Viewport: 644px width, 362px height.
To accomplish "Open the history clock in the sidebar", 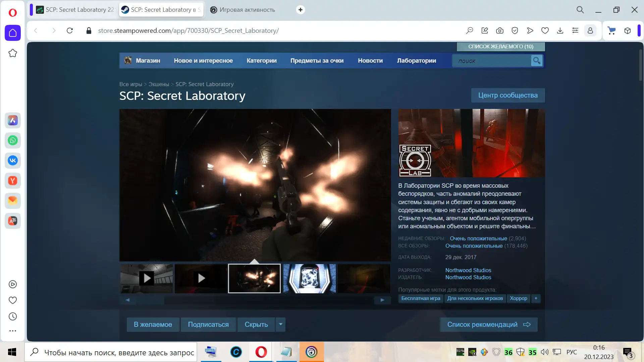I will [13, 316].
